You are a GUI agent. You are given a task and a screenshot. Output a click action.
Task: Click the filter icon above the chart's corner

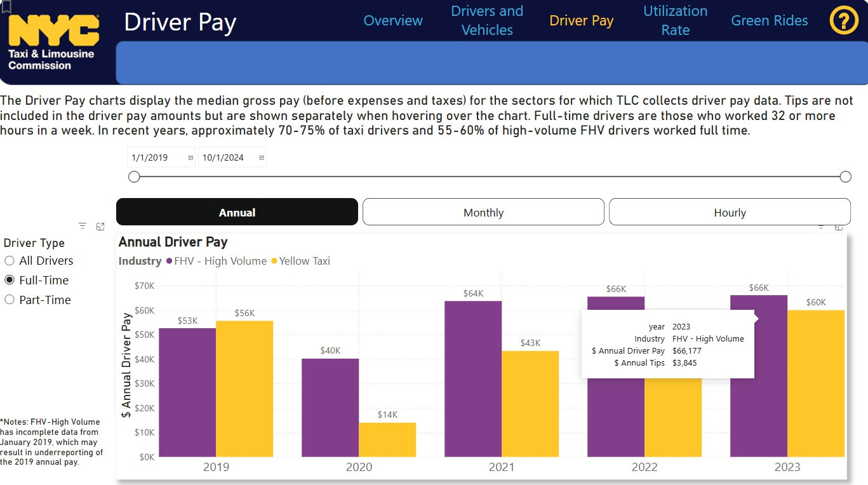pyautogui.click(x=820, y=227)
